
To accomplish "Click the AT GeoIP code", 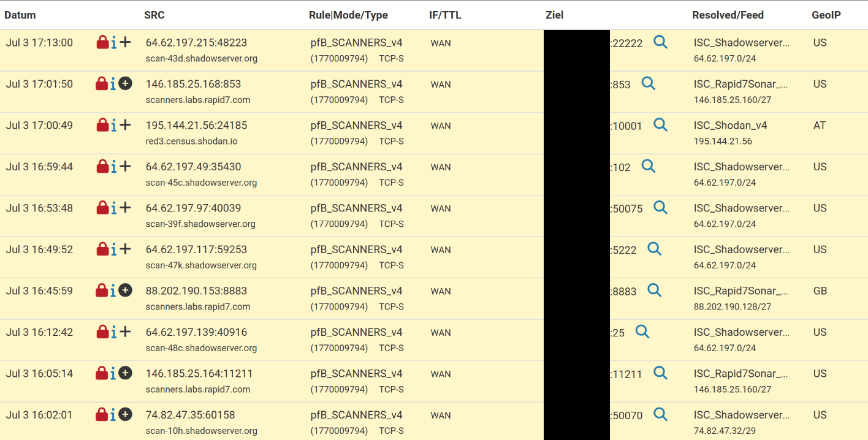I will pyautogui.click(x=820, y=126).
